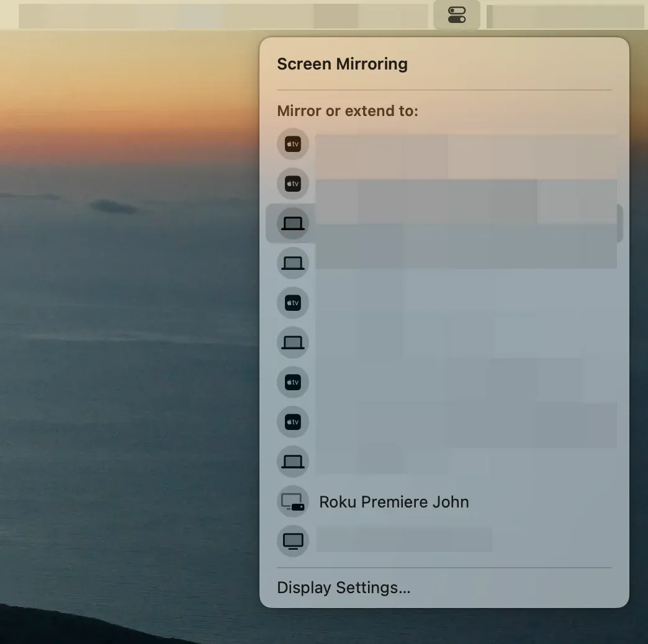648x644 pixels.
Task: Click the Roku display icon
Action: pos(292,501)
